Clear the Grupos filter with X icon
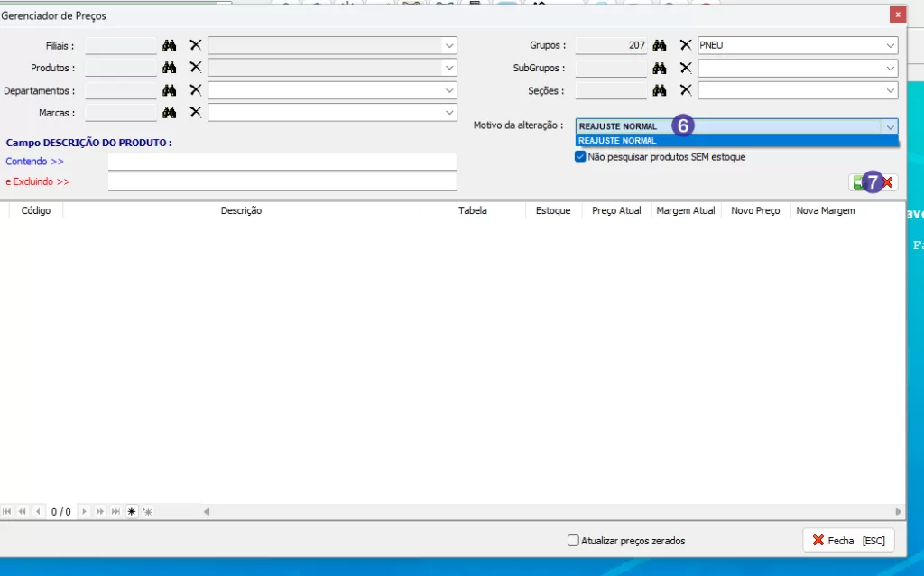 point(686,45)
